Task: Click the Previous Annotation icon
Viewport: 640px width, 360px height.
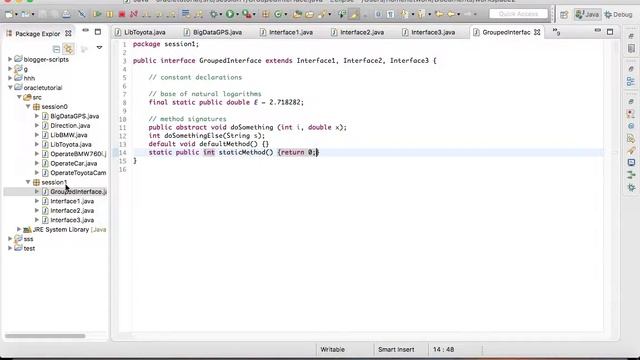Action: click(421, 14)
